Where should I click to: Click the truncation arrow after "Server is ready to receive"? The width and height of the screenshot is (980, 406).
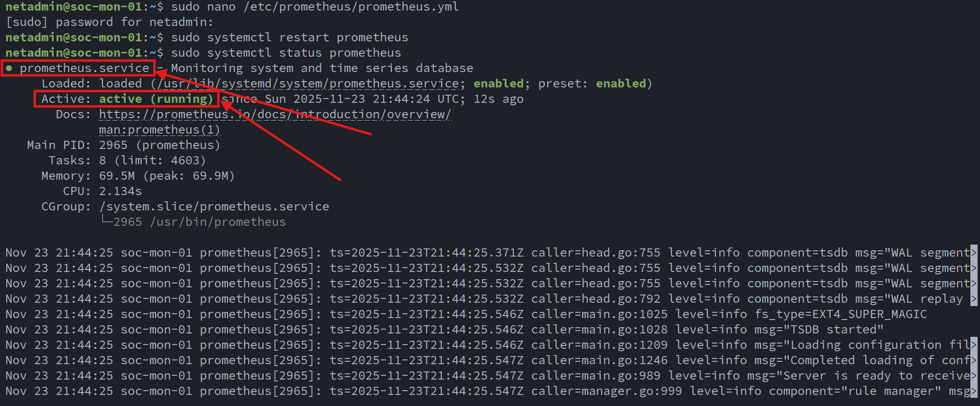[x=974, y=376]
